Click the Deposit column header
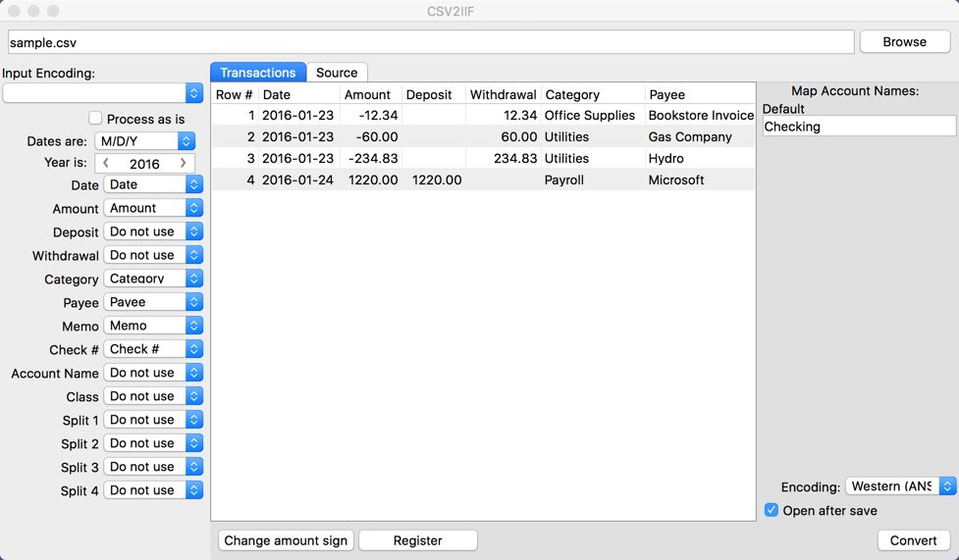 433,94
